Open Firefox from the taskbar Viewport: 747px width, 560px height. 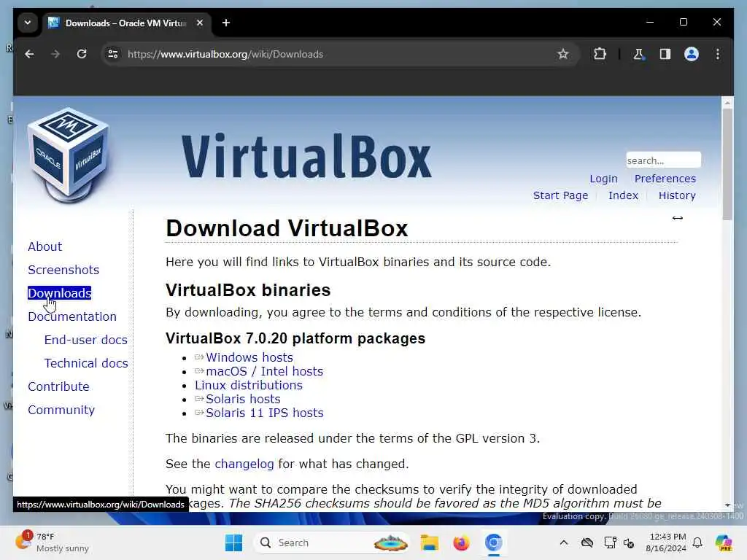(x=461, y=542)
